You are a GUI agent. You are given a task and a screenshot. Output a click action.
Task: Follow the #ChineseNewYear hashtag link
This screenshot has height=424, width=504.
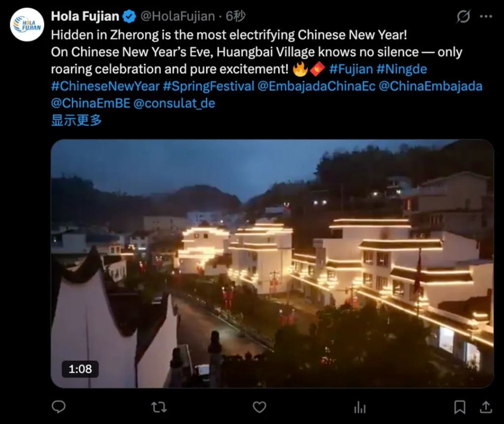click(105, 86)
